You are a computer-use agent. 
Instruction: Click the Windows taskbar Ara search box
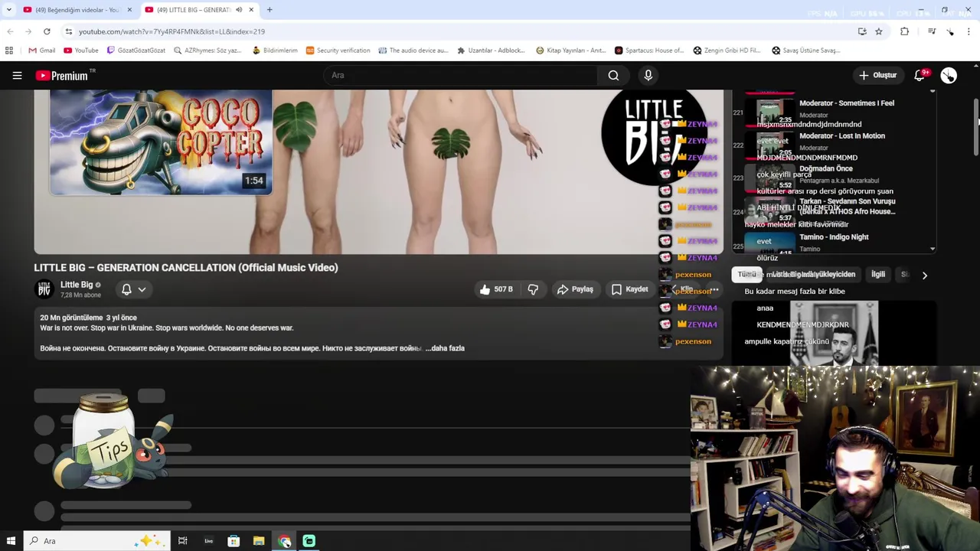(x=97, y=541)
